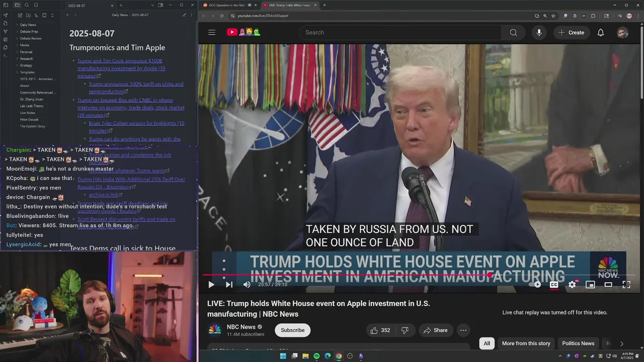Toggle Obsidian right sidebar icon
The width and height of the screenshot is (644, 362).
(160, 5)
